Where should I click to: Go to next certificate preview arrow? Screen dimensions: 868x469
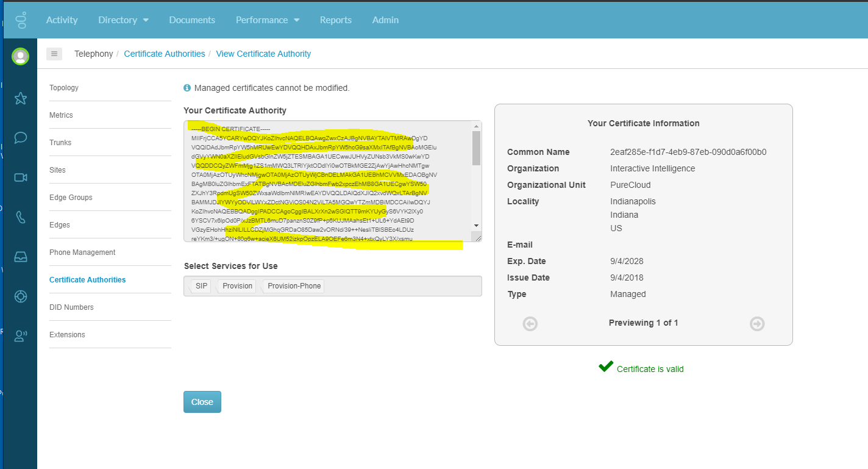[x=757, y=324]
